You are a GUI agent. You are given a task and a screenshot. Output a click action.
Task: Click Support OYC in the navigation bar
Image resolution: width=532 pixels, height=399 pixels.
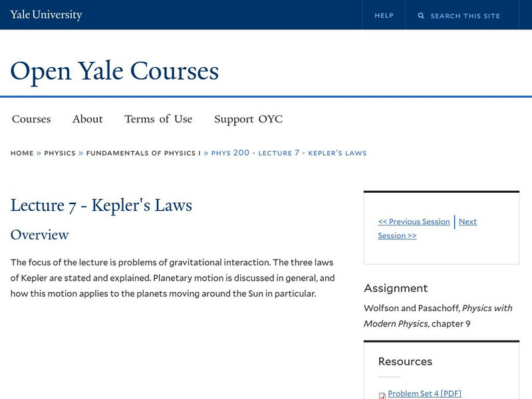249,119
